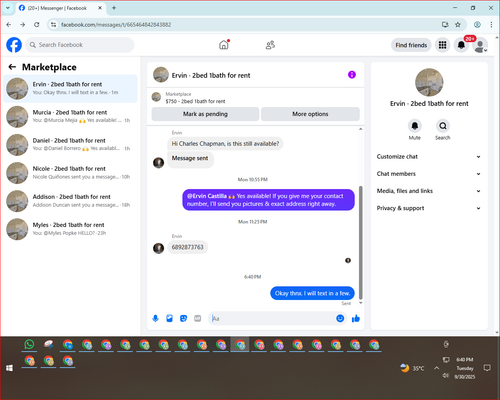The image size is (500, 400).
Task: Click the install app icon in address bar
Action: click(x=445, y=25)
